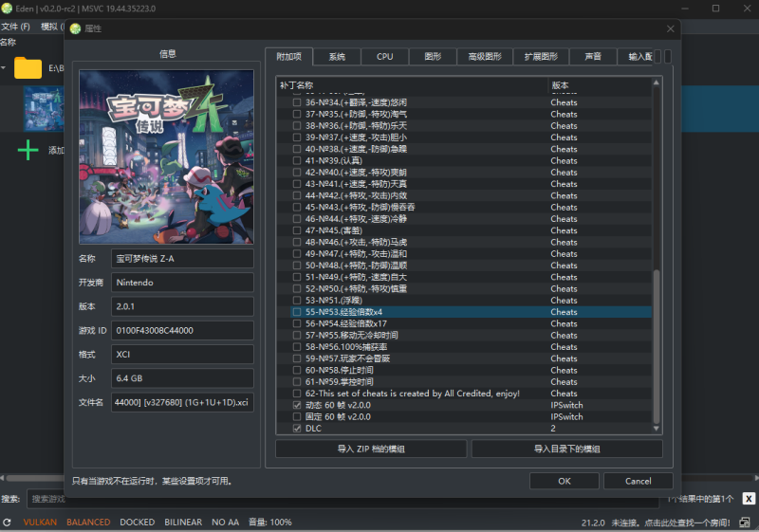Click the 大小 field showing 6.4 GB
The image size is (759, 532).
182,378
